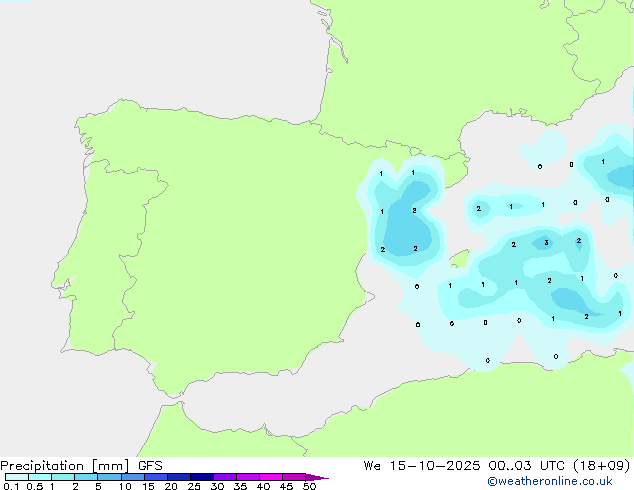Click the 'Precipitation [mm] GFS' title text
This screenshot has height=490, width=634.
81,466
